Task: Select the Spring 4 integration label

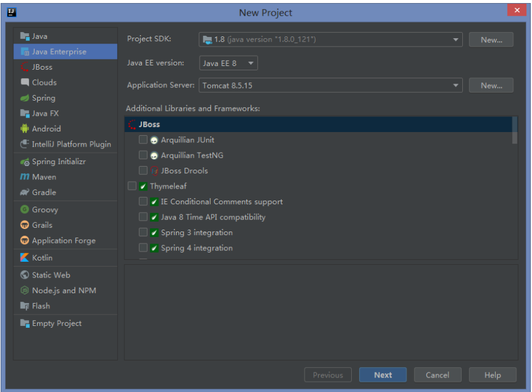Action: tap(197, 248)
